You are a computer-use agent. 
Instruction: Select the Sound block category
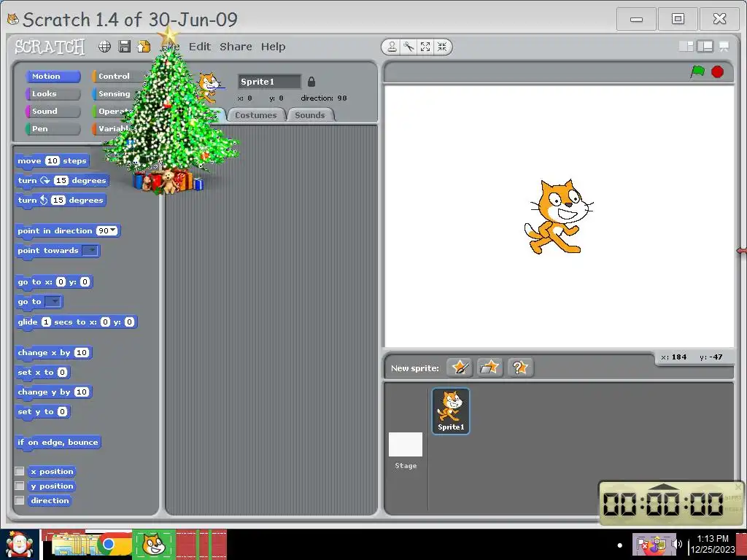point(53,112)
